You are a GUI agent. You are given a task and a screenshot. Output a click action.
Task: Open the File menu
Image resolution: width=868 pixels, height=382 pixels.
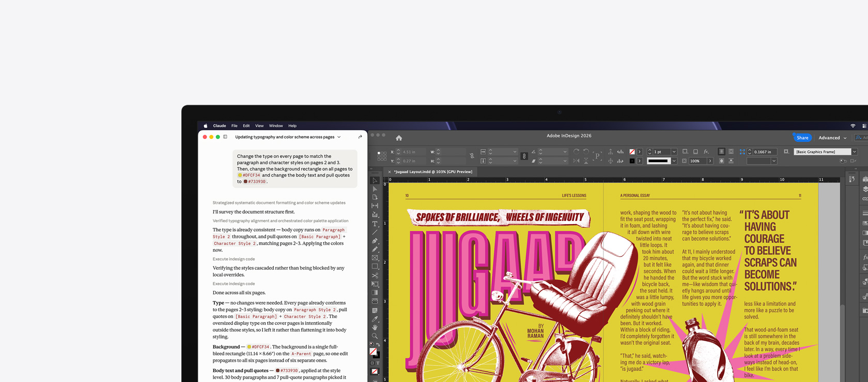234,126
